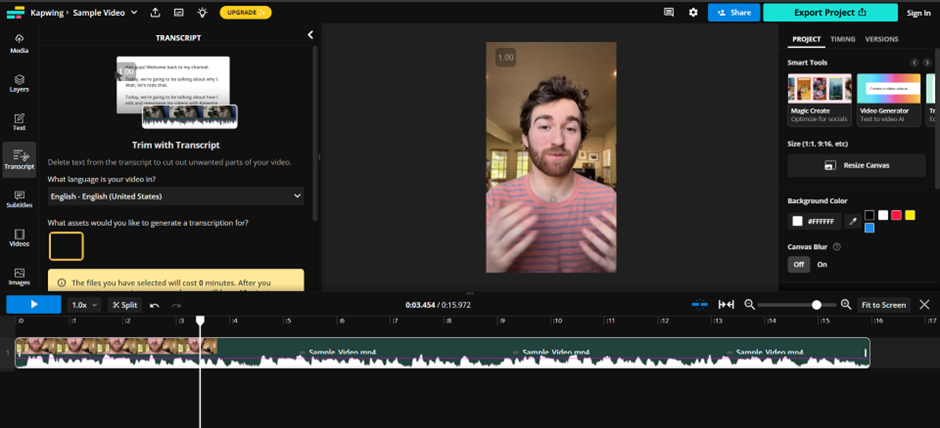
Task: Select the yellow background color swatch
Action: point(910,215)
